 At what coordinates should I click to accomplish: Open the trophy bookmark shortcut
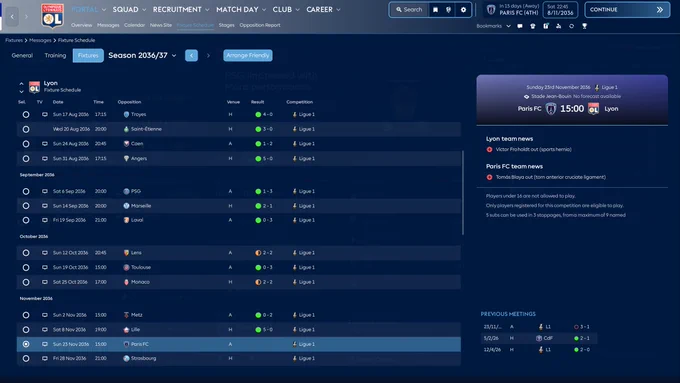pyautogui.click(x=585, y=26)
